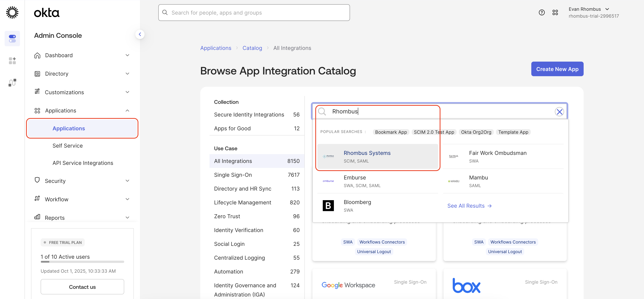Click See All Results link
The image size is (644, 299).
point(470,206)
